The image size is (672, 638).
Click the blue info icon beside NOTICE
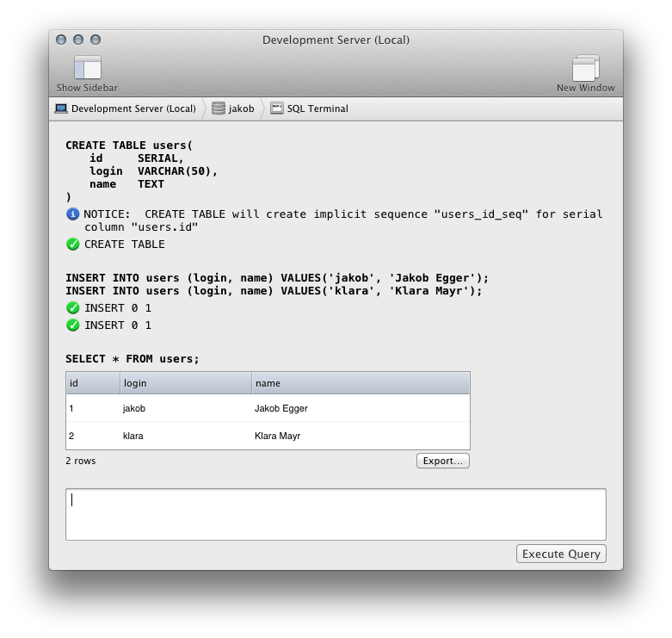click(73, 214)
